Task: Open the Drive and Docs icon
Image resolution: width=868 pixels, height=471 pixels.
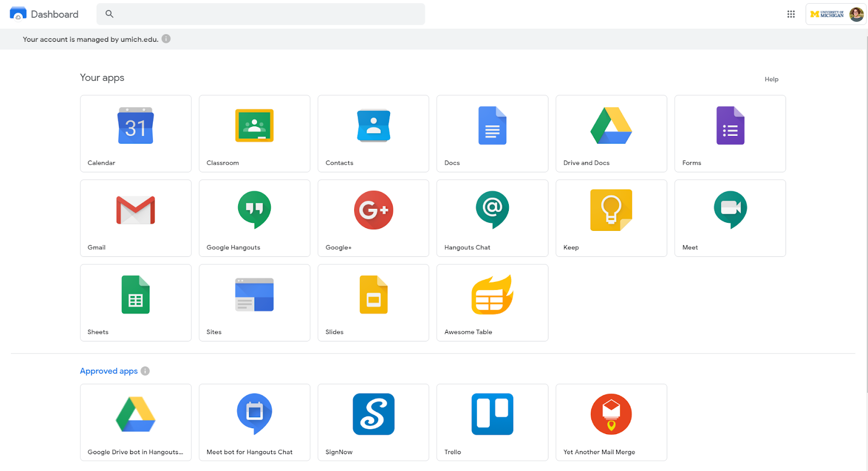Action: point(611,125)
